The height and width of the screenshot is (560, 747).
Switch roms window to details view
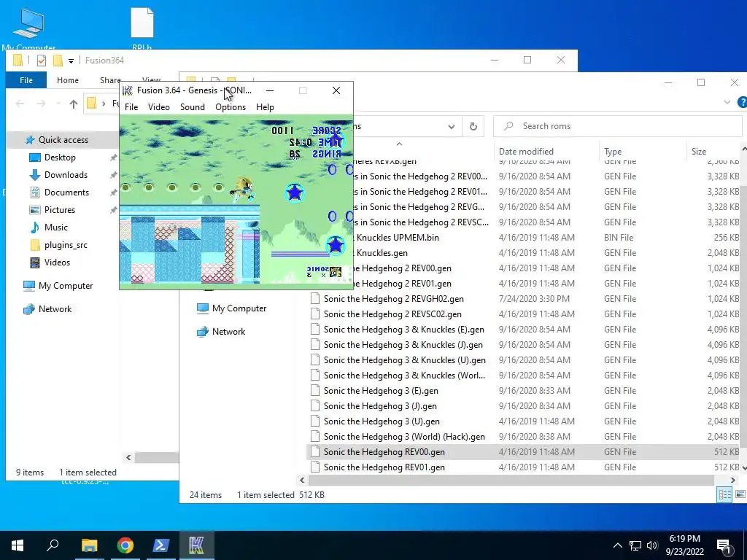point(724,495)
